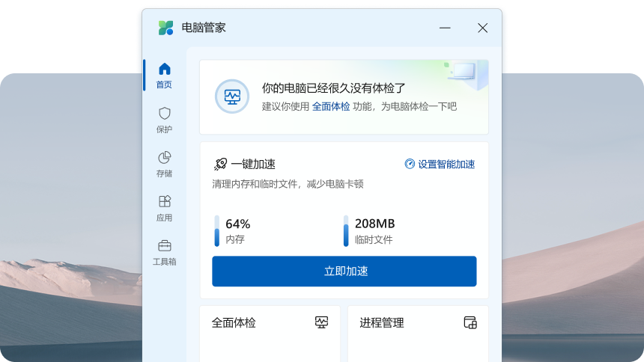Viewport: 644px width, 362px height.
Task: Close the 电脑管家 window
Action: [482, 28]
